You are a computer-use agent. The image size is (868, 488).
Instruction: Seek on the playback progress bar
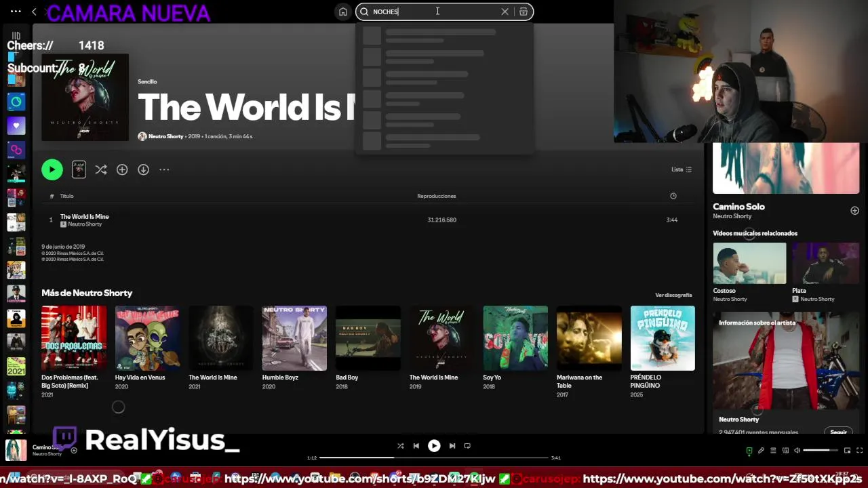434,457
